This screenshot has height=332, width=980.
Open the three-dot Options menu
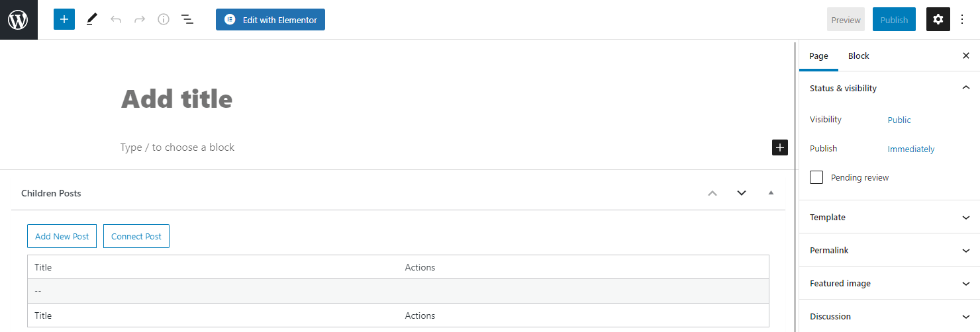tap(963, 20)
